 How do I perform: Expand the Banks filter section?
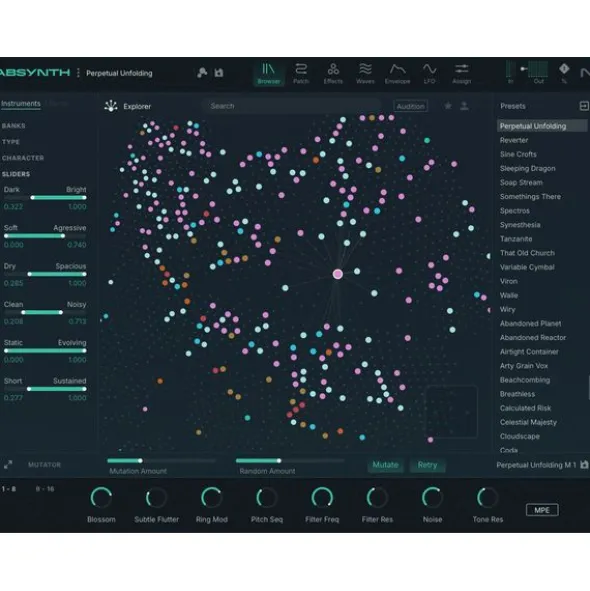(14, 126)
